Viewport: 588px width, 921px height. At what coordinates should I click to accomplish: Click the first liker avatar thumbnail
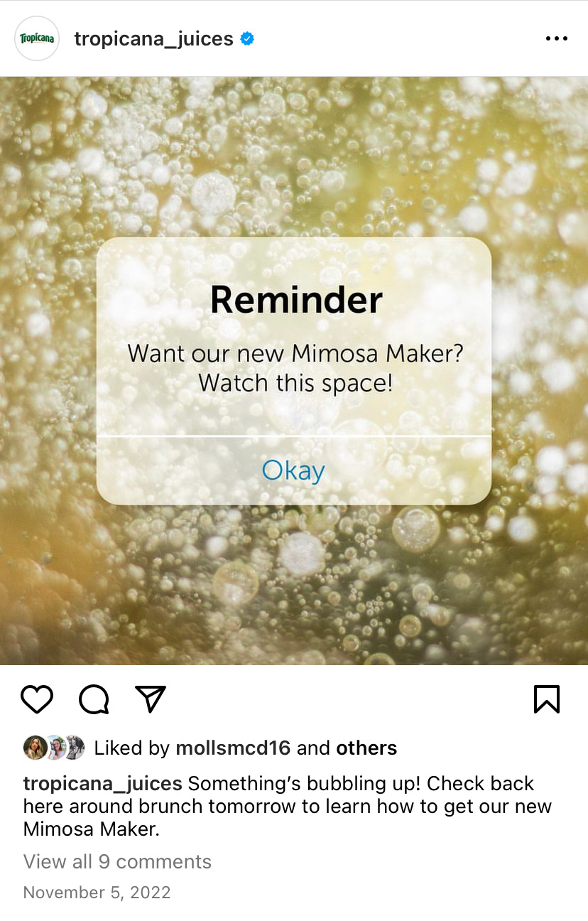tap(35, 748)
